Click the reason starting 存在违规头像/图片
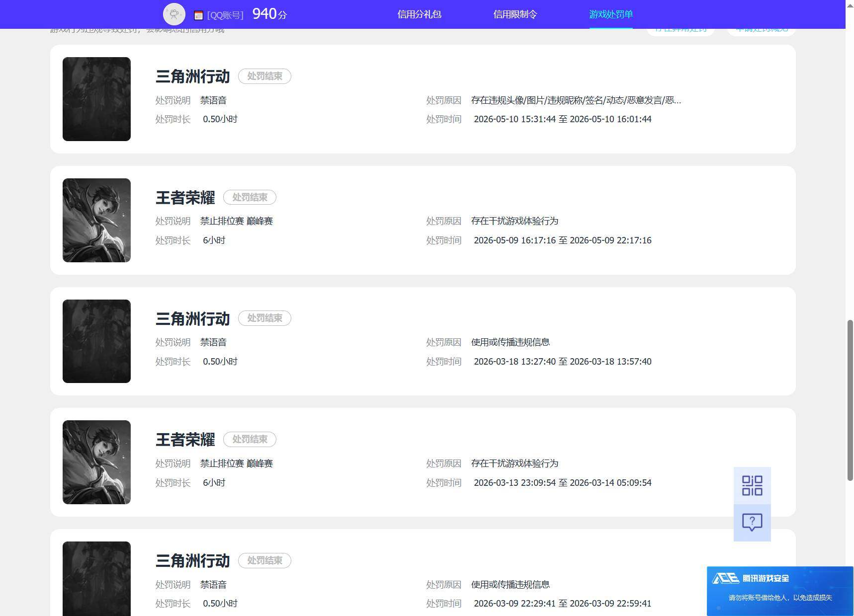Image resolution: width=854 pixels, height=616 pixels. pos(576,100)
